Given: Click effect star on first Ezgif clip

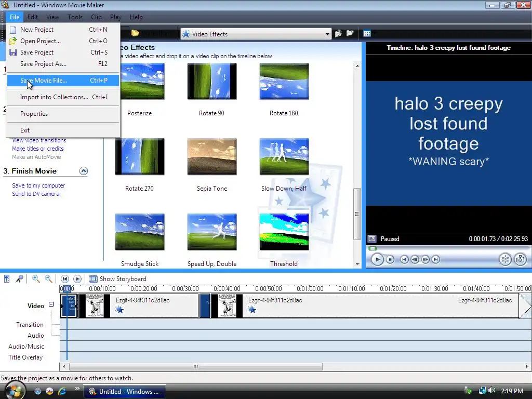Looking at the screenshot, I should point(119,309).
